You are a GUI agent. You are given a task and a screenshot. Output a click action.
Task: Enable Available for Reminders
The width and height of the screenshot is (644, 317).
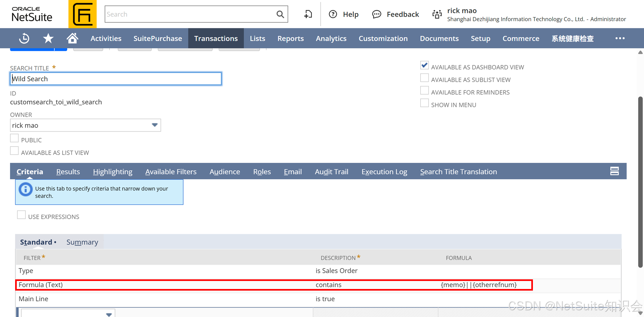pos(424,90)
